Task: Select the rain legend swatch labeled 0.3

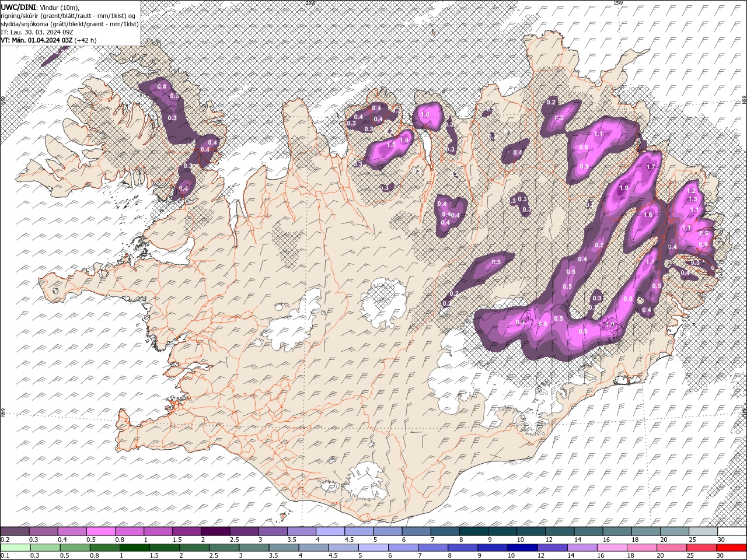Action: [x=46, y=547]
